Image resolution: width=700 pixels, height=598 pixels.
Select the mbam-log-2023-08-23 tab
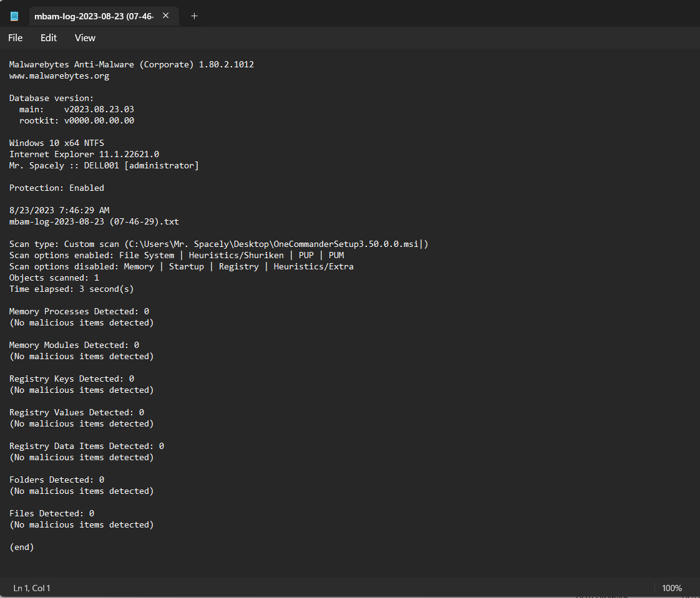coord(104,16)
